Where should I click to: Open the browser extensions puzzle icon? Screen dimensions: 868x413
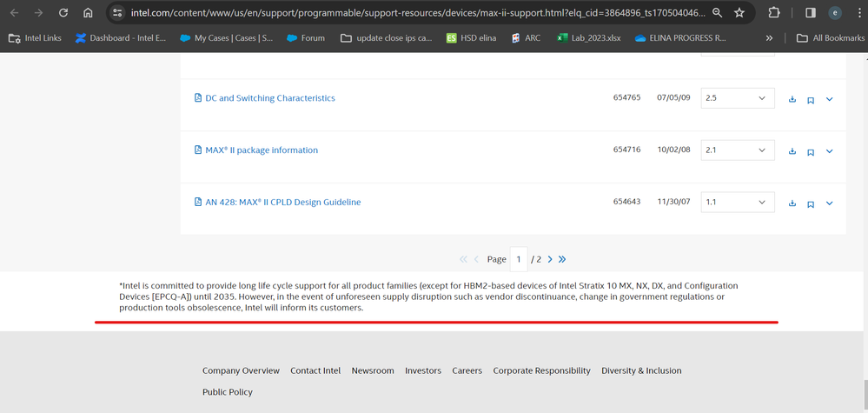(x=774, y=13)
